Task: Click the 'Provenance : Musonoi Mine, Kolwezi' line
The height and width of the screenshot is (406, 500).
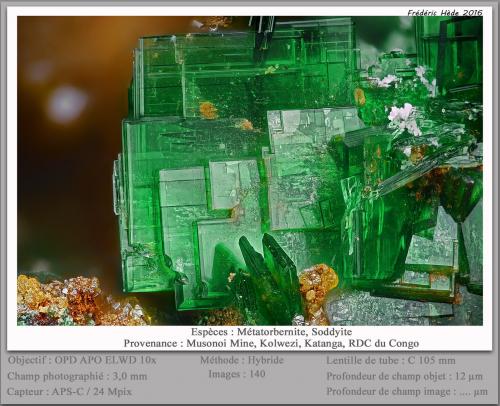Action: tap(271, 343)
